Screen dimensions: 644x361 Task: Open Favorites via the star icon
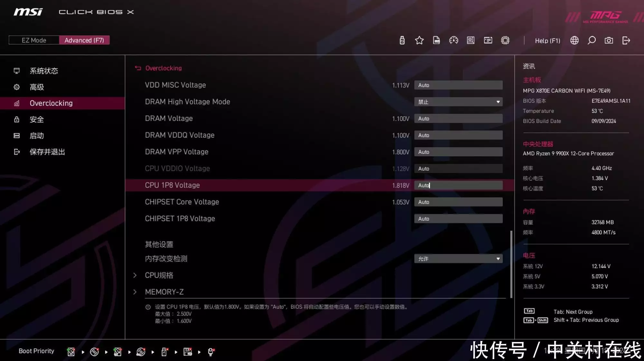pos(419,40)
